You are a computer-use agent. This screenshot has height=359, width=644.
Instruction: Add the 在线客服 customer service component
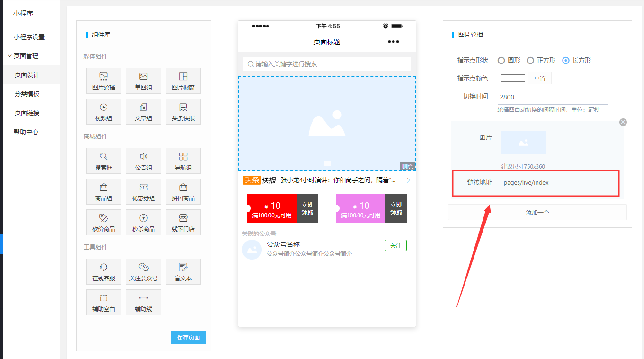(x=104, y=272)
